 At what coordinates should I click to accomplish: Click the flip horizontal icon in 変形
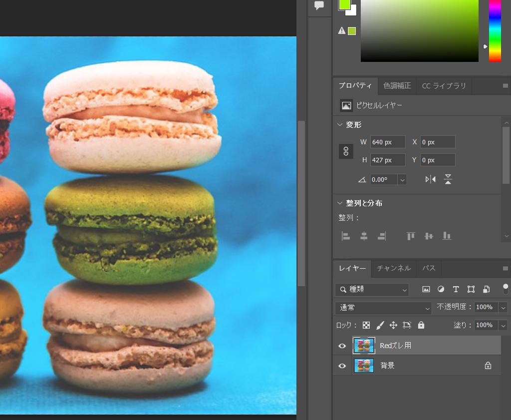[x=430, y=179]
